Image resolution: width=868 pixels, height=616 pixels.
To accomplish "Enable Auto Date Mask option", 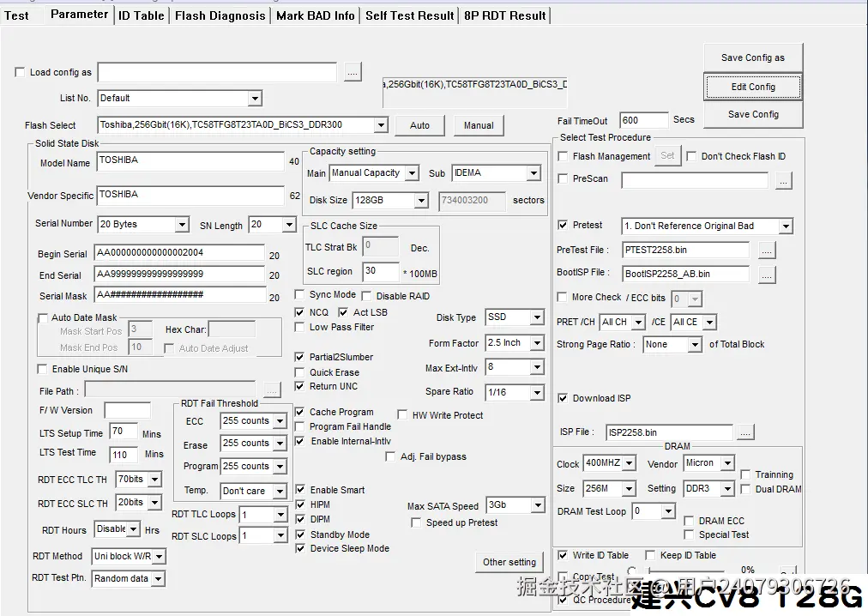I will (x=43, y=318).
